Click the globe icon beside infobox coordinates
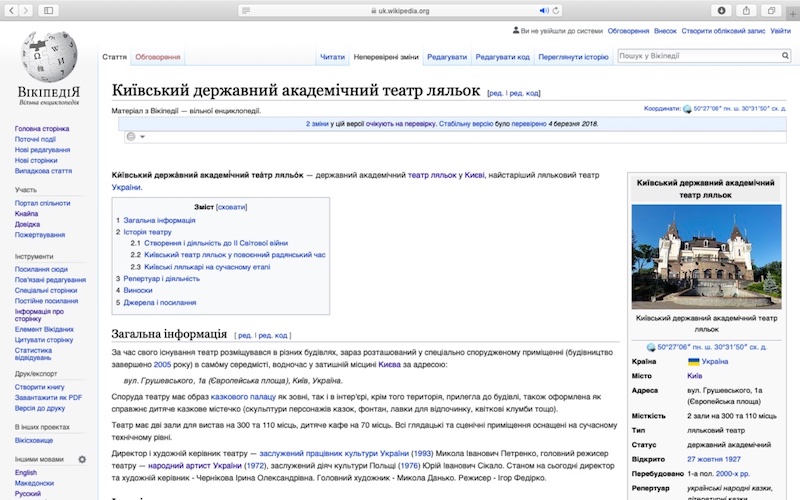 click(x=651, y=347)
